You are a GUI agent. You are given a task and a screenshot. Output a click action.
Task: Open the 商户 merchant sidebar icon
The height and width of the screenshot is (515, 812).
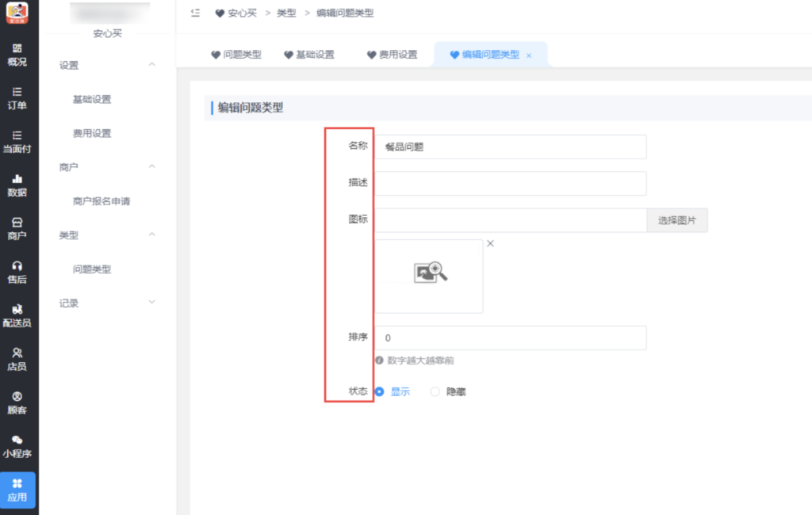point(17,230)
